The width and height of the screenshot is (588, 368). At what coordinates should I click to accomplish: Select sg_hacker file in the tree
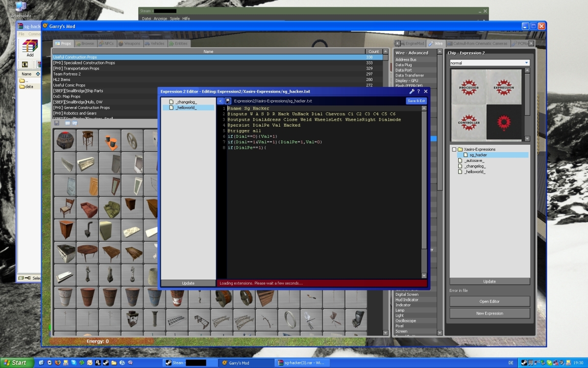coord(478,155)
